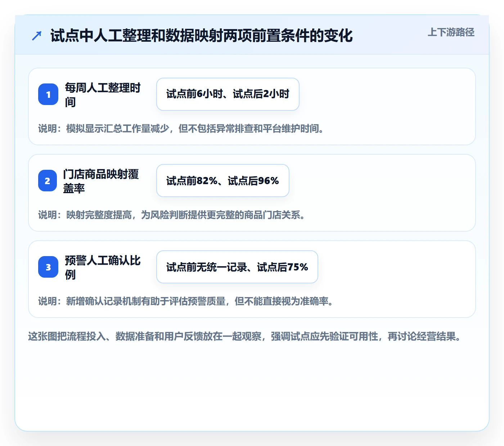Click the title 试点中人工整理和数据映射两项前置条件的变化
504x446 pixels.
pyautogui.click(x=202, y=36)
